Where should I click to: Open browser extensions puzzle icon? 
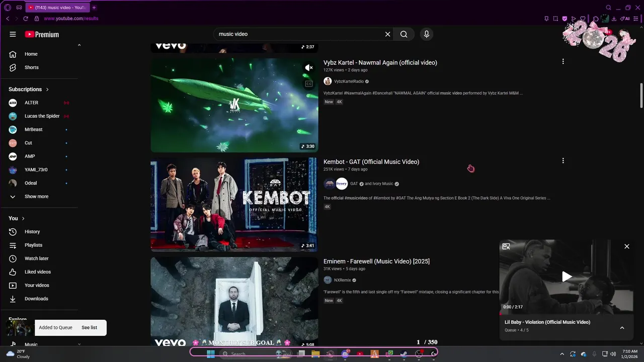click(596, 19)
